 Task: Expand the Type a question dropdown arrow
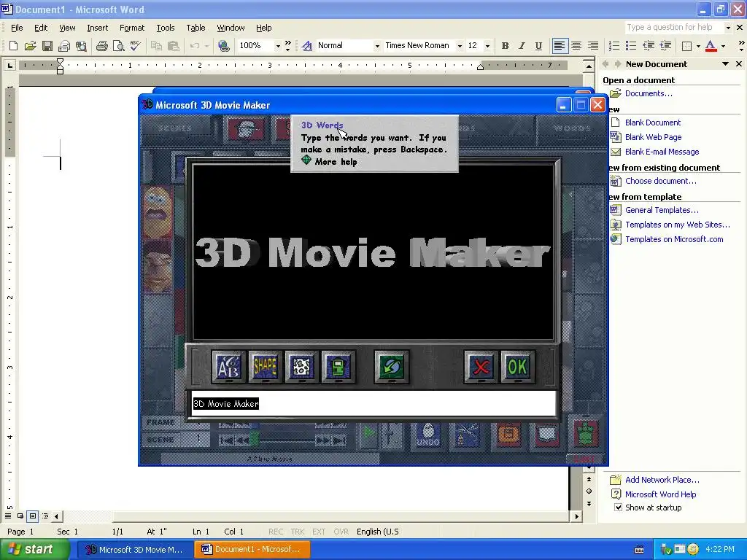[x=728, y=28]
